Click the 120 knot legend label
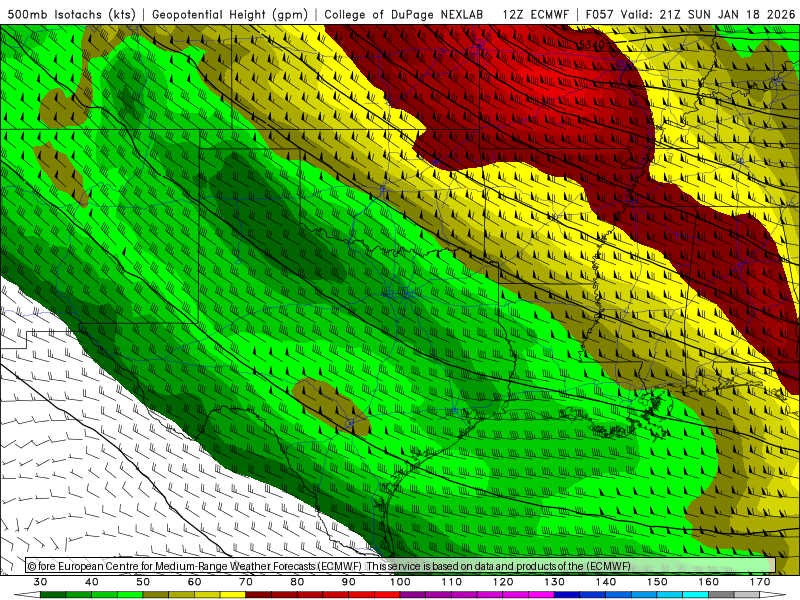Viewport: 800px width, 600px height. (503, 582)
